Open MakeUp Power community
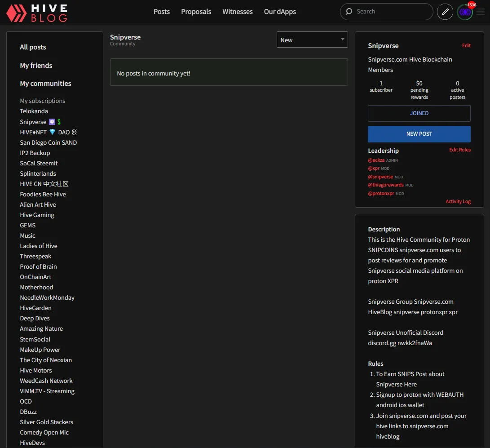This screenshot has height=448, width=490. click(40, 350)
